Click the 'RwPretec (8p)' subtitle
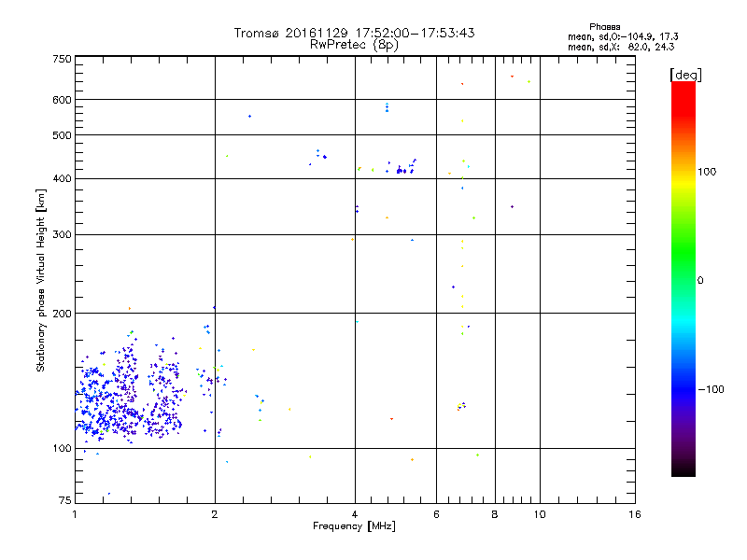Viewport: 747px width, 560px height. tap(354, 45)
